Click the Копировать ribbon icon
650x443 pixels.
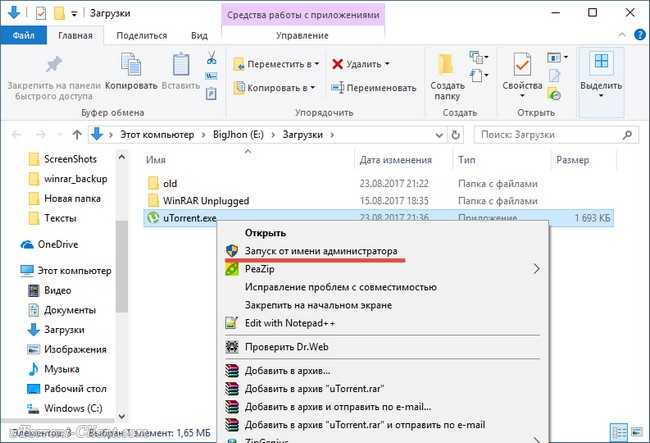tap(131, 64)
